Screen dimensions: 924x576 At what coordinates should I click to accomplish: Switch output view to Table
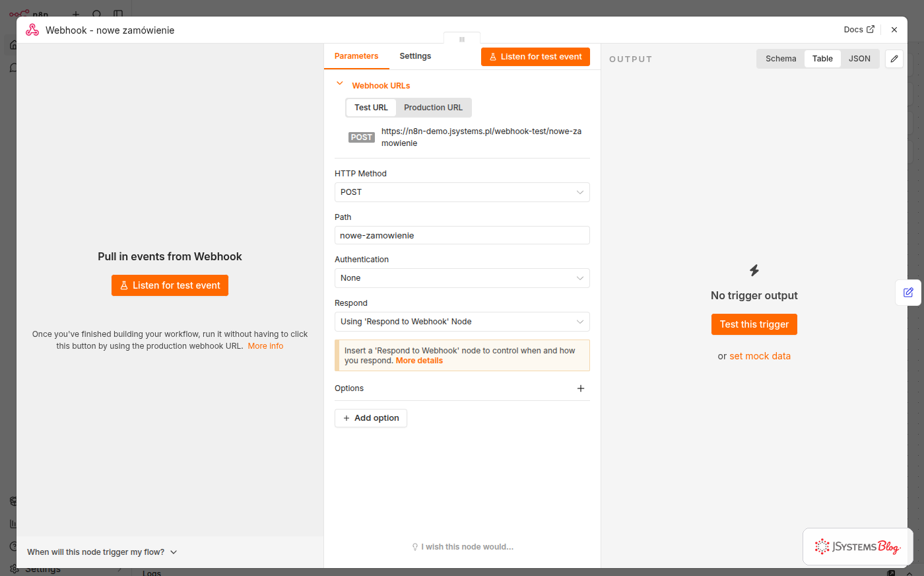pos(822,59)
